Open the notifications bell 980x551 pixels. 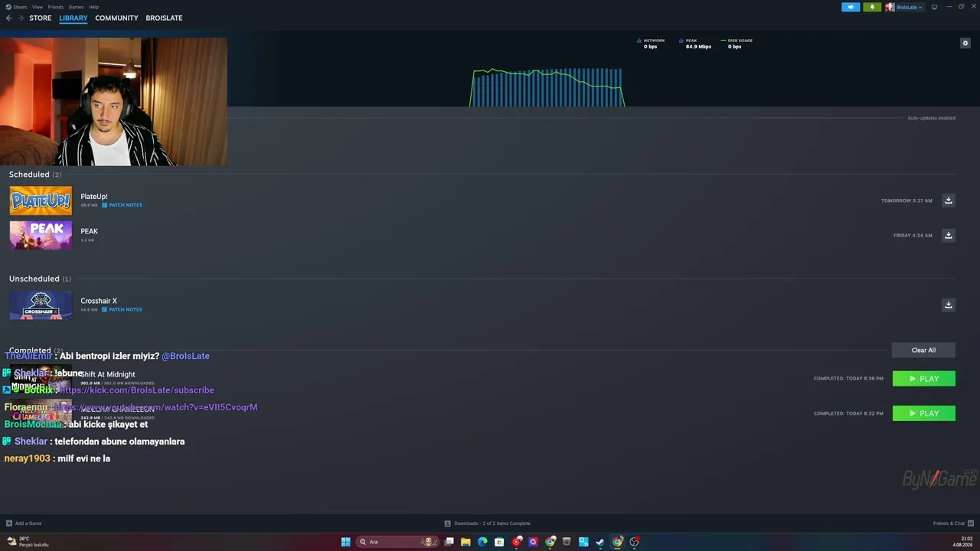872,7
